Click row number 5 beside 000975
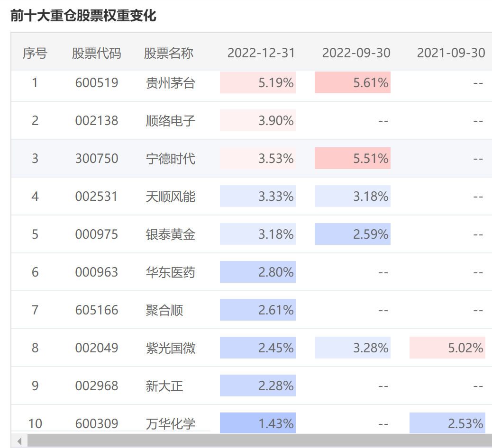 coord(35,234)
